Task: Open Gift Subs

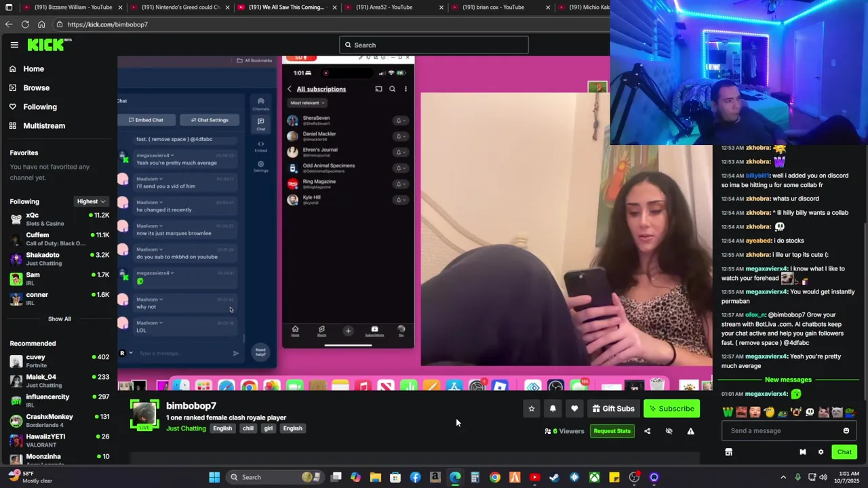Action: point(613,409)
